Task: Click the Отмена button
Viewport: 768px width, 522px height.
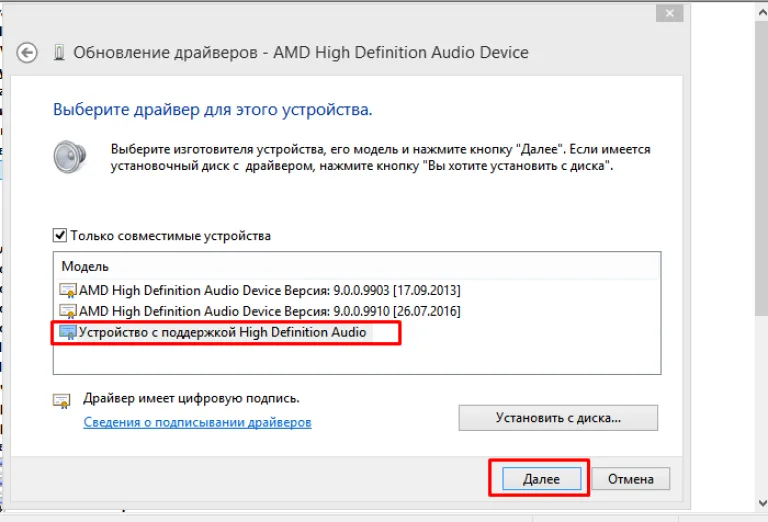Action: (631, 479)
